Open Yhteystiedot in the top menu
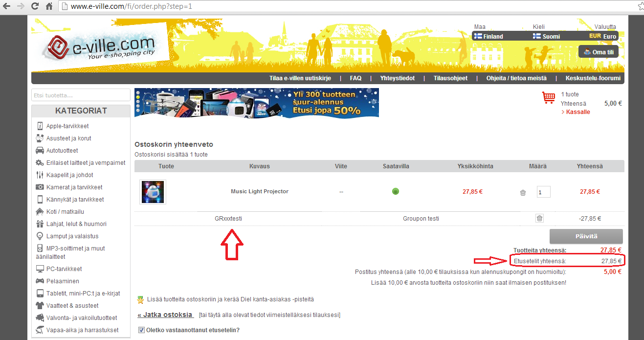644x340 pixels. coord(398,78)
